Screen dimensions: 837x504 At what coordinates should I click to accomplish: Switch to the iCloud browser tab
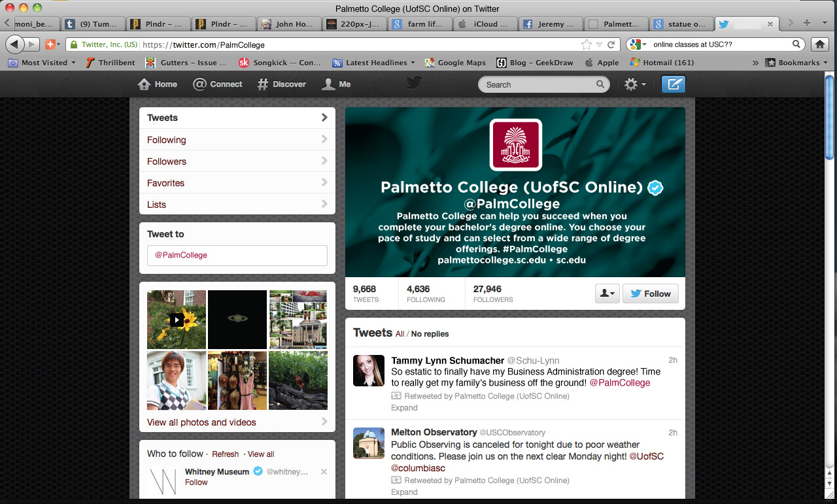[485, 24]
